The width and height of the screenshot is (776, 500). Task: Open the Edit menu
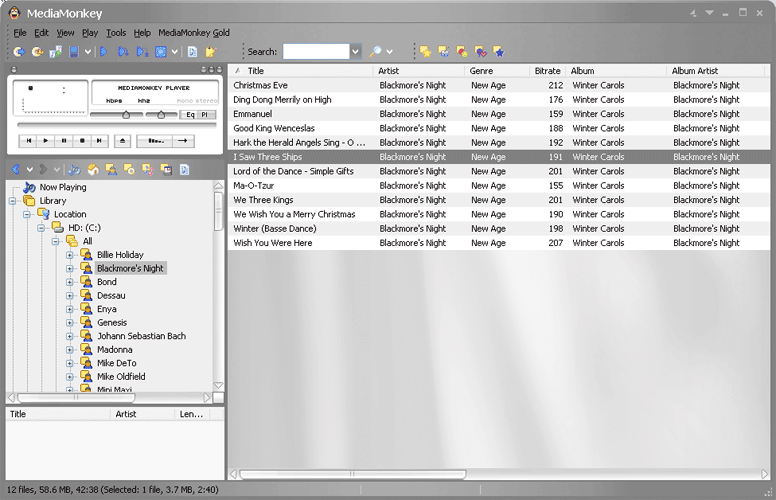point(42,33)
